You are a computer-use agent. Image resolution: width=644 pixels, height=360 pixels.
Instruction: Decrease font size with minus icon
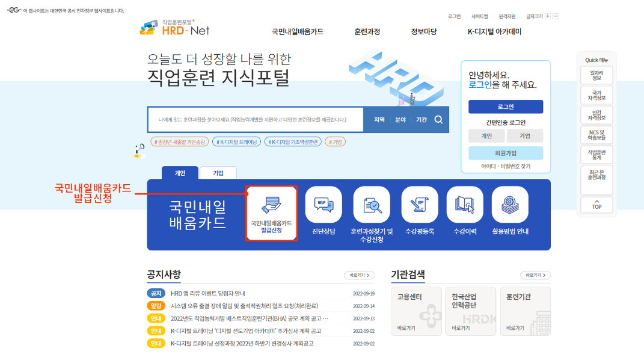pos(555,16)
